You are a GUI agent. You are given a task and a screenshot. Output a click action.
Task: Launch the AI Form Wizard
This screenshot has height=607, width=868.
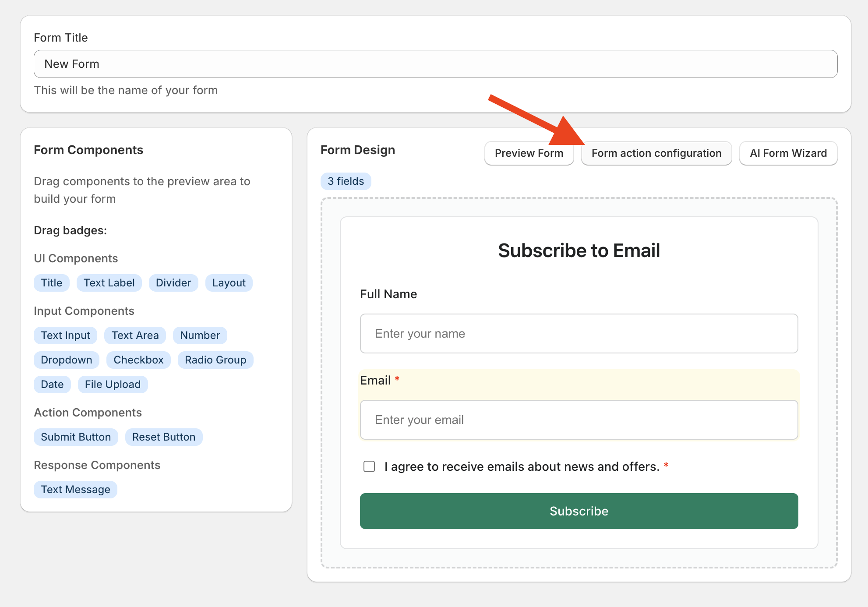(788, 153)
